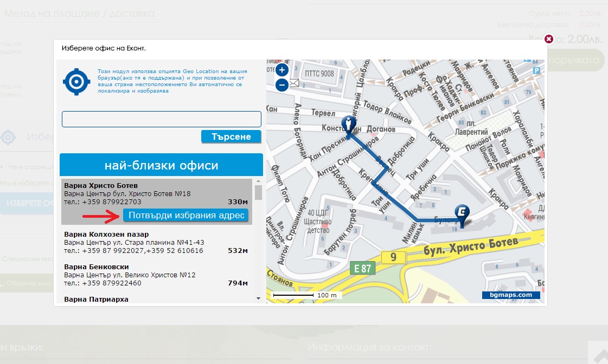Open the bgmaps.com link
Screen dimensions: 608x364
[510, 295]
